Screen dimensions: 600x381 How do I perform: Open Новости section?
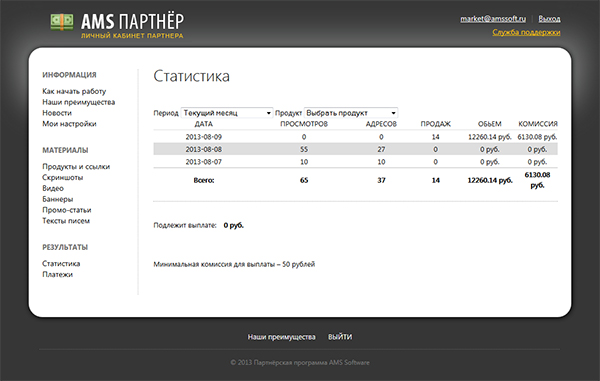click(x=57, y=113)
